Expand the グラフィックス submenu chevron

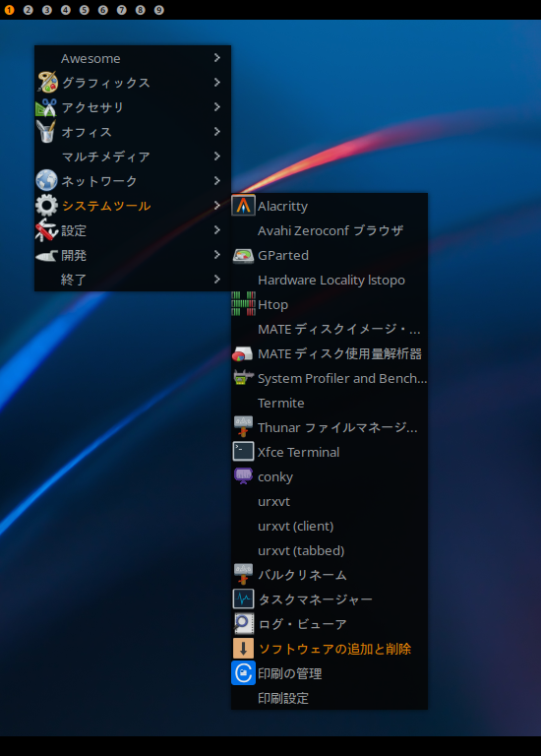pos(217,83)
